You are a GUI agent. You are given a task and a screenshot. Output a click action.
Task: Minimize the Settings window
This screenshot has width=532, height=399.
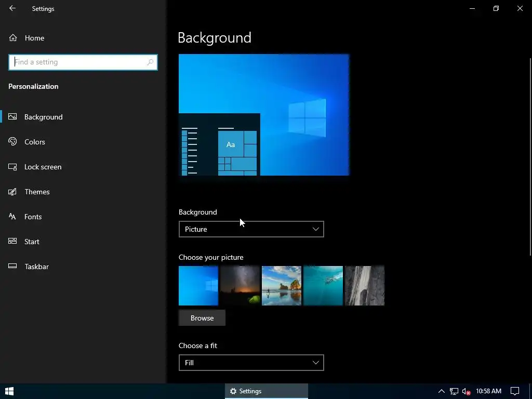coord(472,8)
